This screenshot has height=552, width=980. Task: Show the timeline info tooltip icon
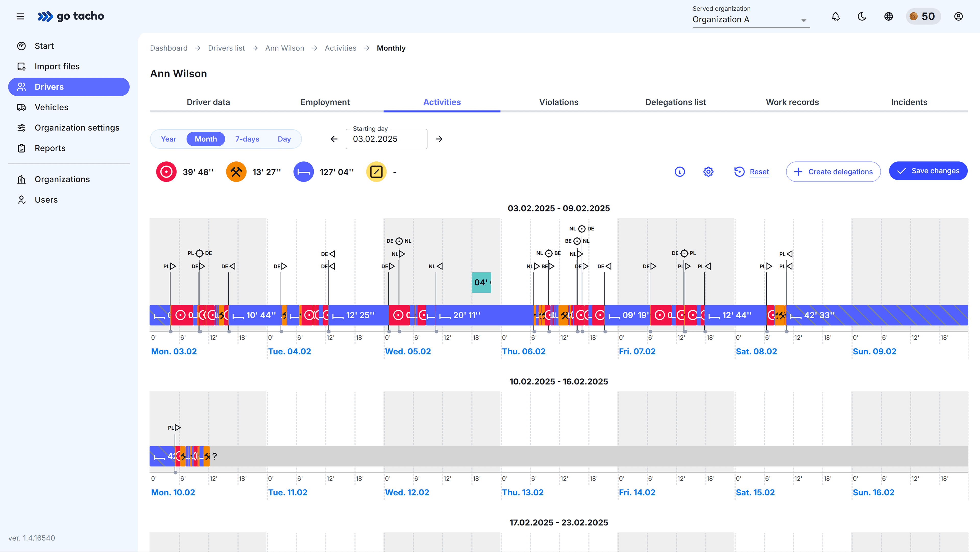[679, 172]
